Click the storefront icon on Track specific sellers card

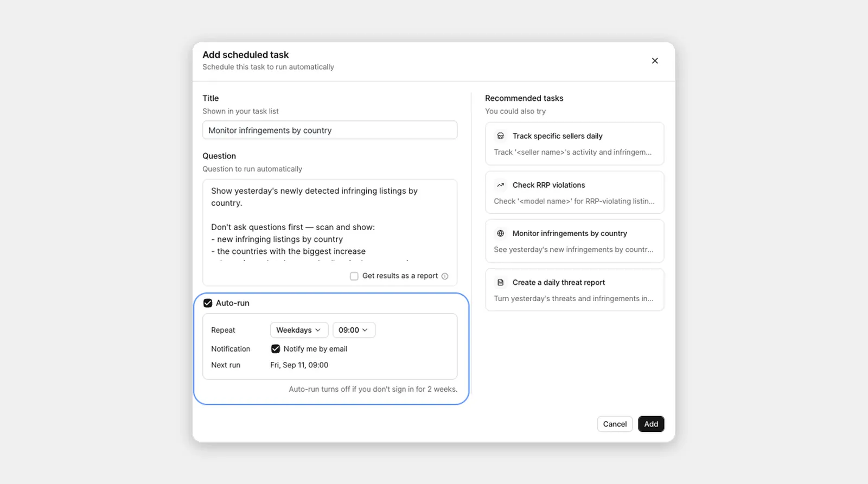501,136
